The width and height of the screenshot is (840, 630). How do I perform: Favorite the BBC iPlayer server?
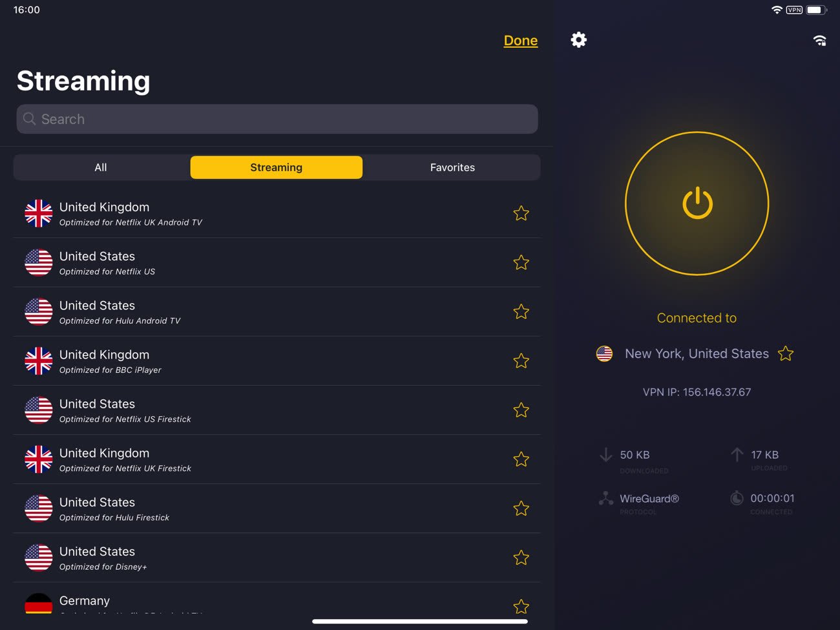click(x=521, y=361)
